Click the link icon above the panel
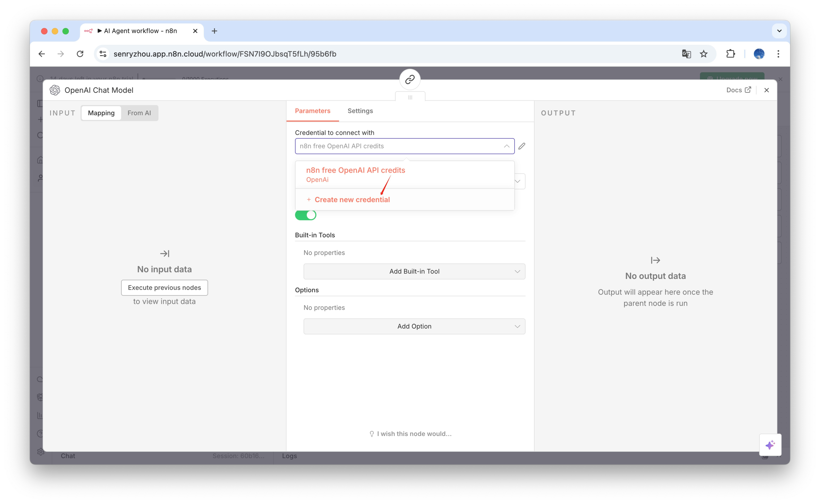 point(410,79)
